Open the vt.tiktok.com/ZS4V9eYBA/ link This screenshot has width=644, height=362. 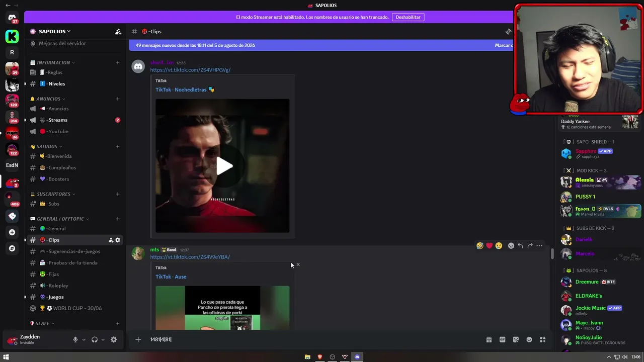click(190, 257)
